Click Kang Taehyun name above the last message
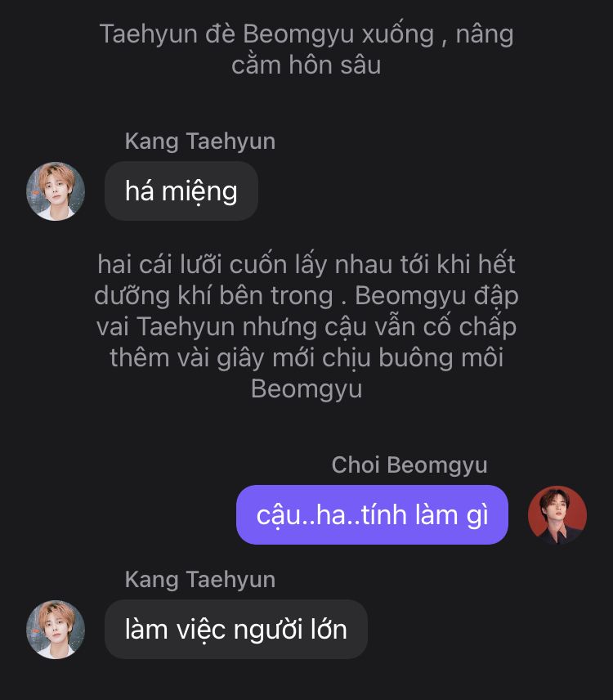 point(200,580)
